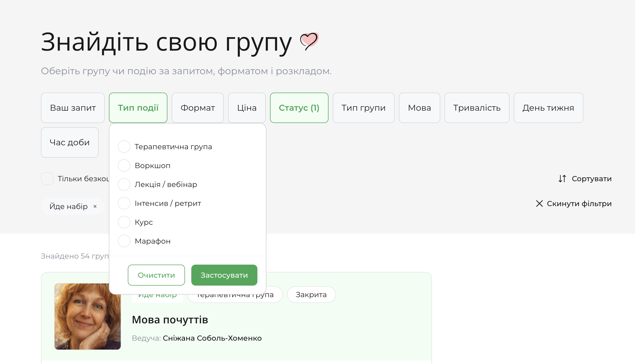Viewport: 635px width, 364px height.
Task: Click 'Сортувати' label
Action: tap(591, 179)
